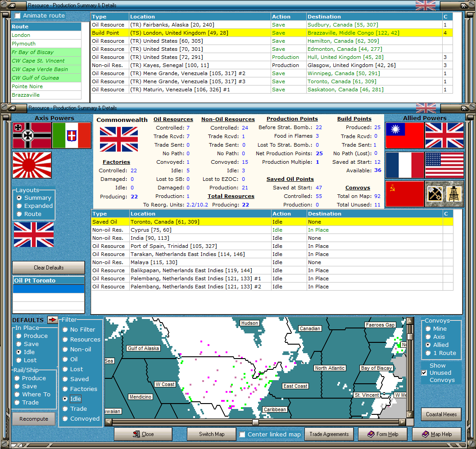Viewport: 476px width, 449px height.
Task: Click the Union Jack in the lower title bar
Action: [x=426, y=108]
